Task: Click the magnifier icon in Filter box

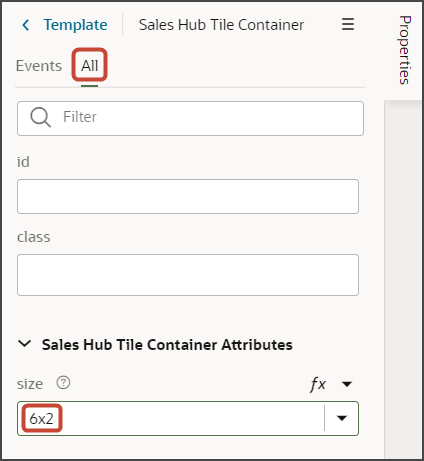Action: [40, 117]
